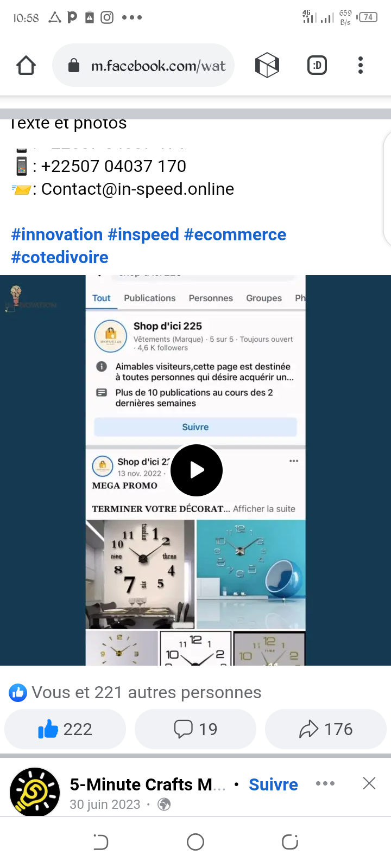Tap the #cotedivoire hashtag
Screen dimensions: 391x868
(x=60, y=257)
